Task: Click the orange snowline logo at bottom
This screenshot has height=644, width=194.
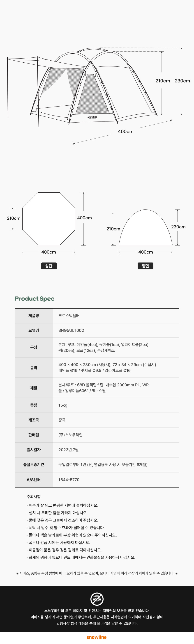Action: pos(97,637)
